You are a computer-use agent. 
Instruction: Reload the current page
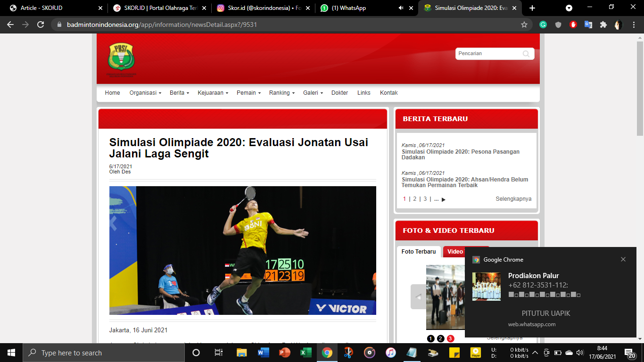point(41,25)
